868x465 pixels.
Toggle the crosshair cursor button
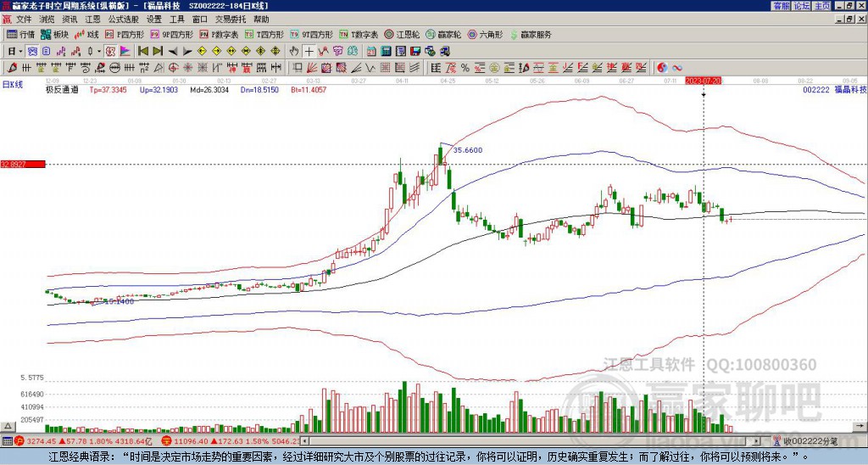pyautogui.click(x=309, y=52)
